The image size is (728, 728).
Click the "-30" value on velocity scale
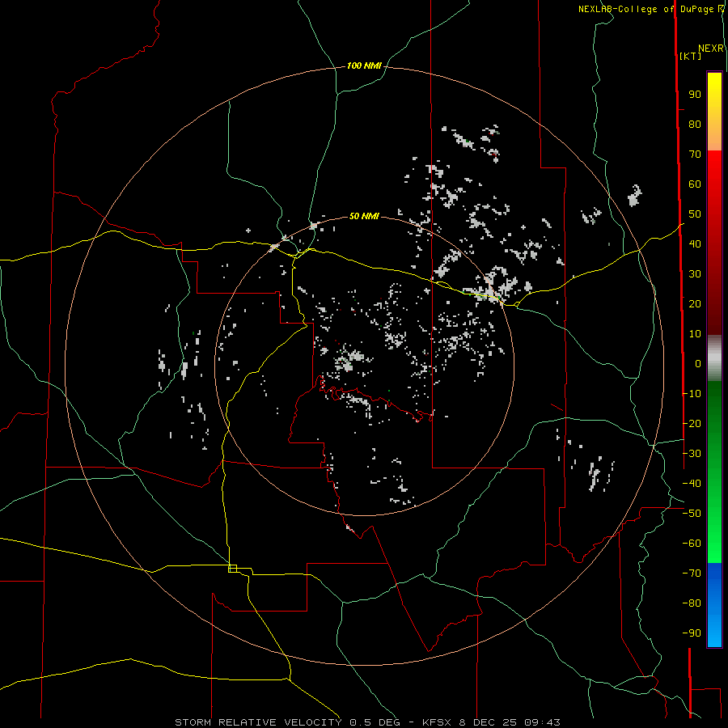click(x=692, y=454)
